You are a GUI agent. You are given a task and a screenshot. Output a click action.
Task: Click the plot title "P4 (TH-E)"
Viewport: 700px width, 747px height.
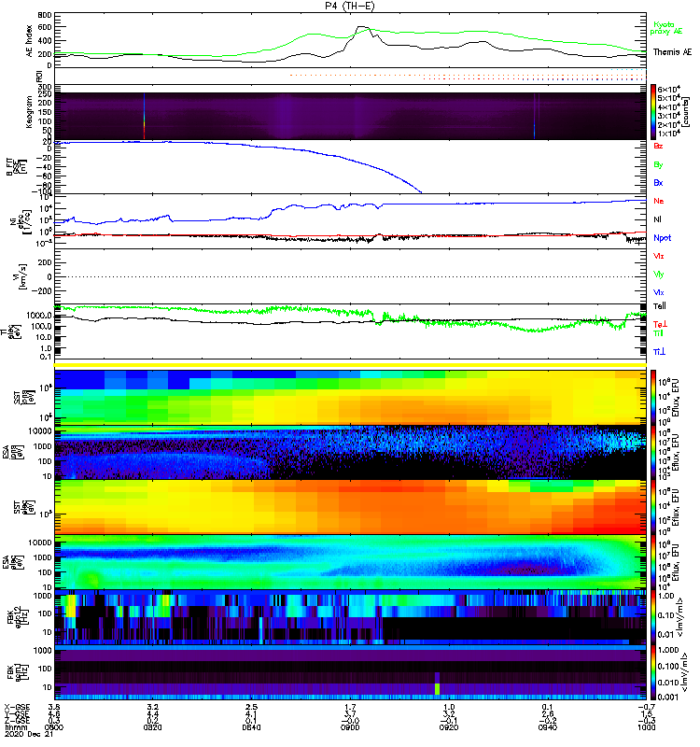(x=350, y=6)
